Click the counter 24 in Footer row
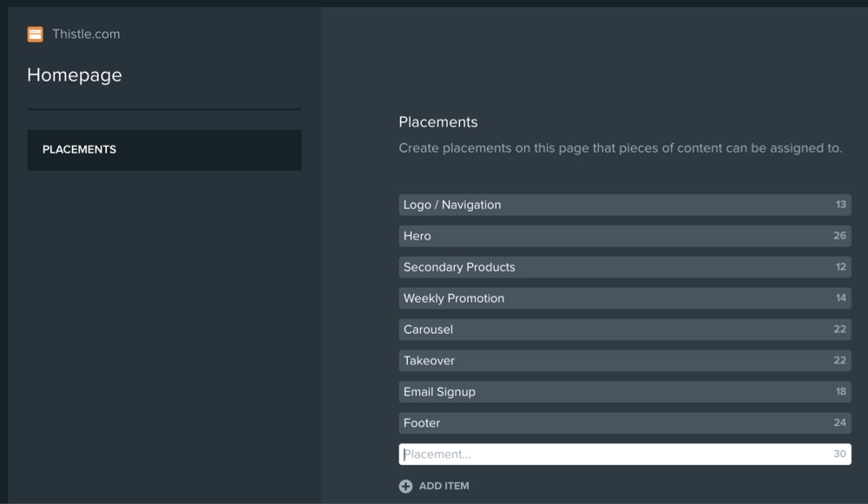 (x=839, y=422)
